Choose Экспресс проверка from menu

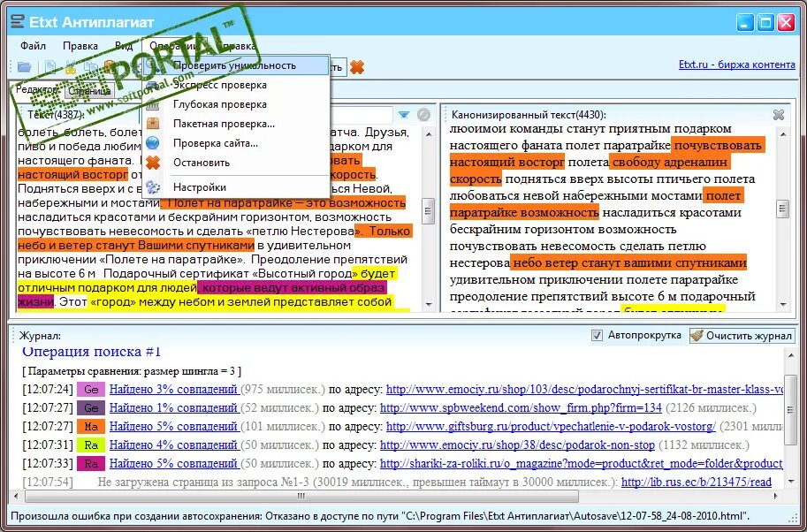pos(236,85)
